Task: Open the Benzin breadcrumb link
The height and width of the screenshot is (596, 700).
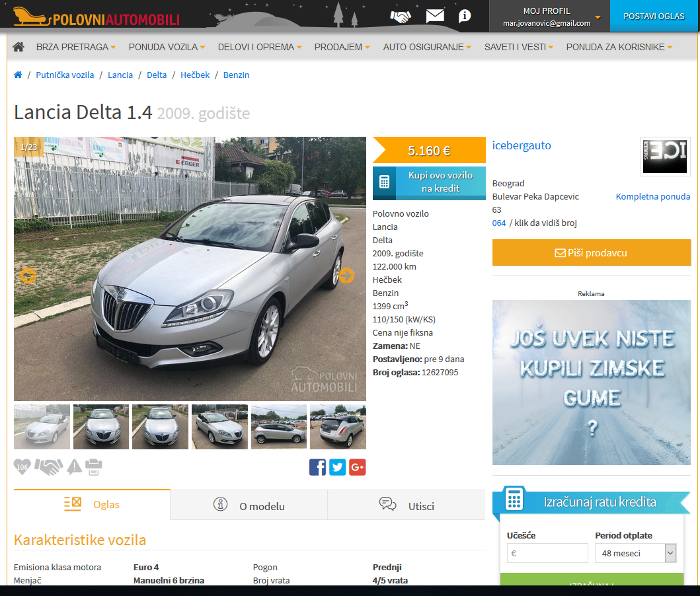Action: coord(236,75)
